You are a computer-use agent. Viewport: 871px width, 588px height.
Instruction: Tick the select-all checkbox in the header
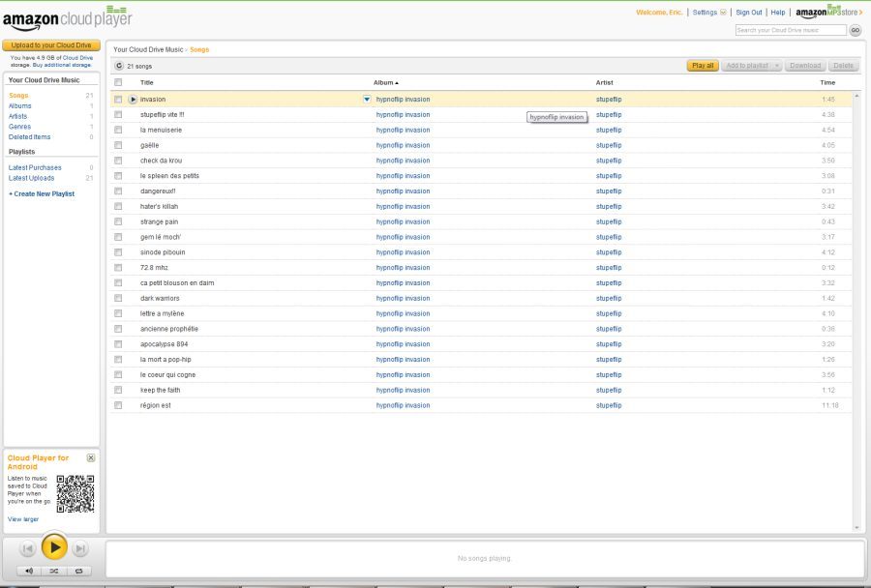118,83
